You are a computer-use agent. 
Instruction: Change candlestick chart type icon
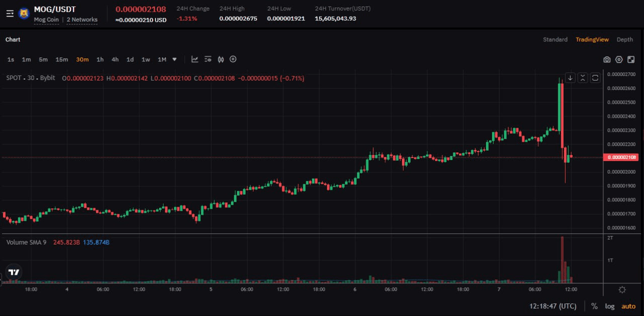point(220,59)
